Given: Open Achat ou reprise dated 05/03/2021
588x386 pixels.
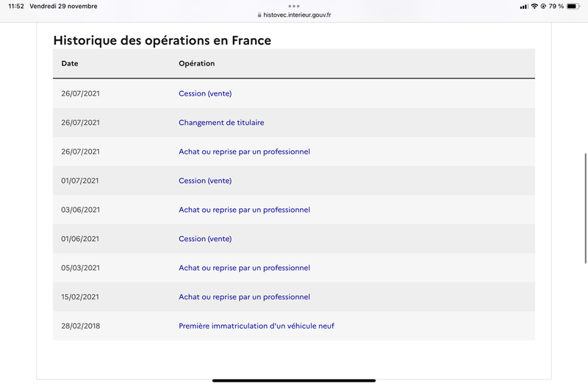Looking at the screenshot, I should (x=244, y=268).
